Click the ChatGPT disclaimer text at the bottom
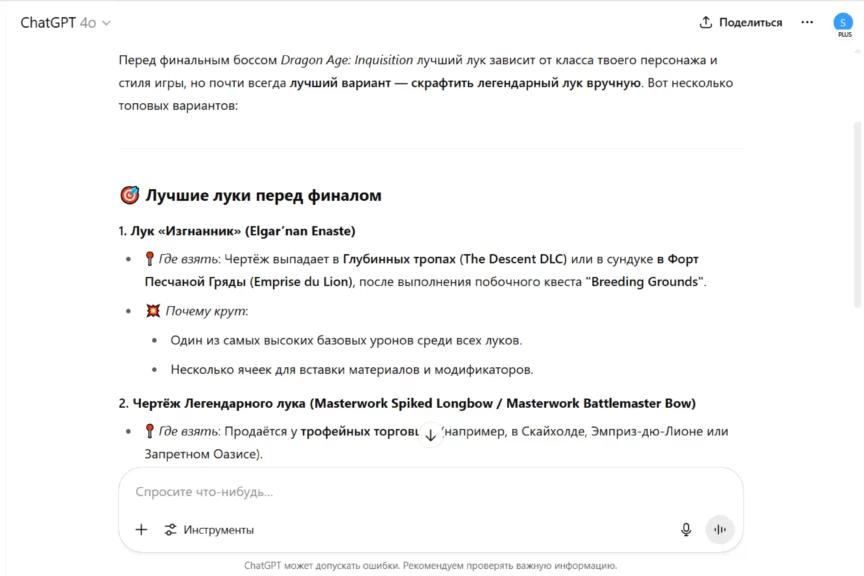 coord(430,566)
